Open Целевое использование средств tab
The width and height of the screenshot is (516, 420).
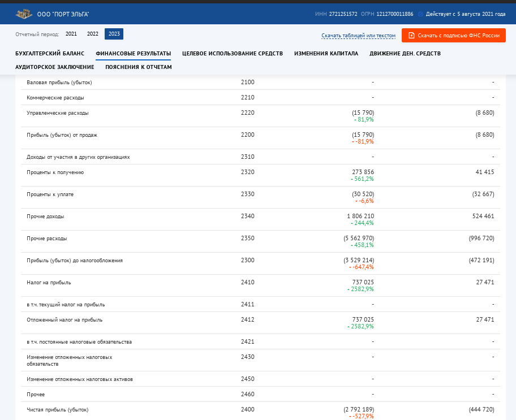pyautogui.click(x=233, y=54)
